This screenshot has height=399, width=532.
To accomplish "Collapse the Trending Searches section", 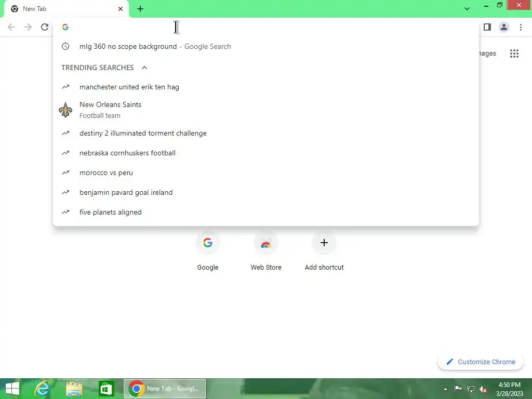I will pos(144,68).
